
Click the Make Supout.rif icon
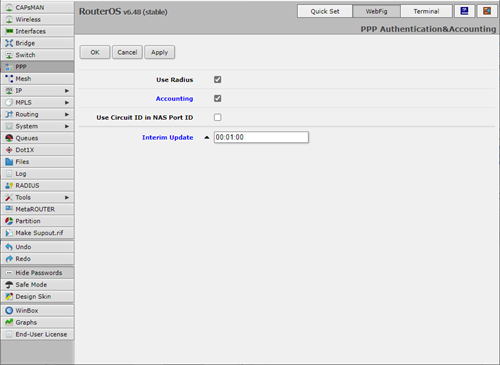click(x=9, y=233)
